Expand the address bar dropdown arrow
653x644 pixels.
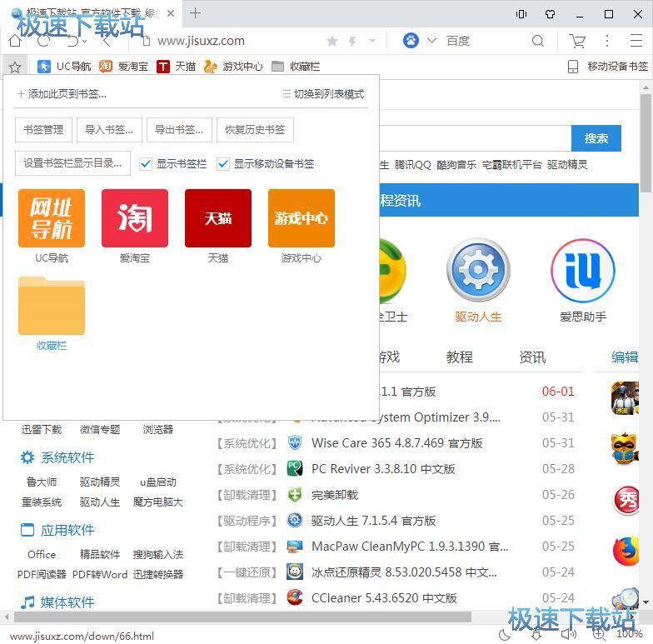pyautogui.click(x=371, y=41)
